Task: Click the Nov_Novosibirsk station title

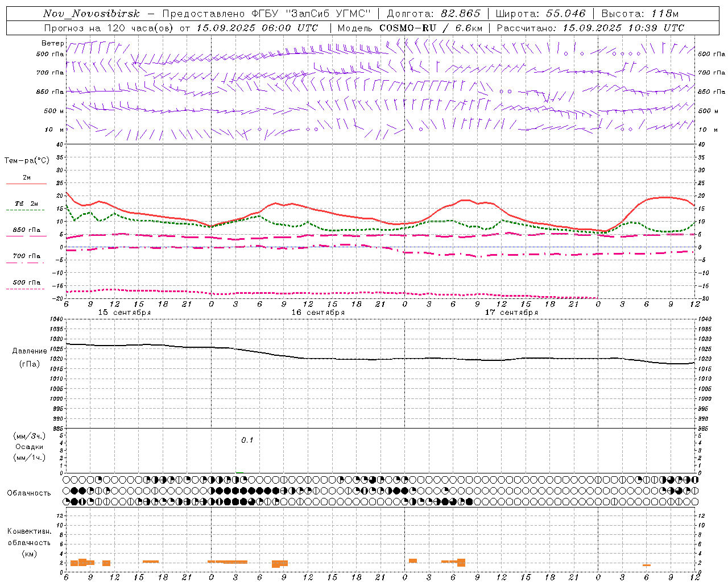Action: (92, 14)
